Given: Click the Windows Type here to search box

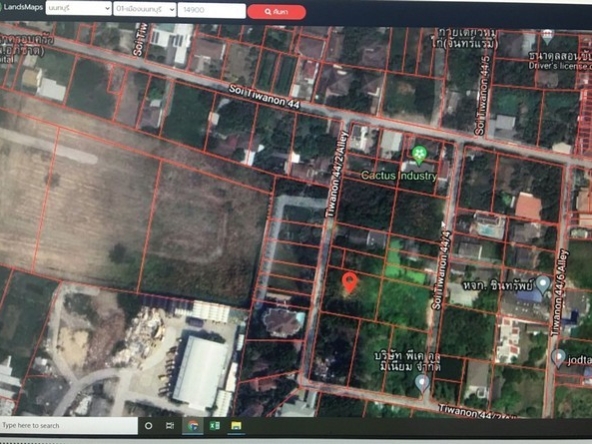Looking at the screenshot, I should (x=69, y=426).
